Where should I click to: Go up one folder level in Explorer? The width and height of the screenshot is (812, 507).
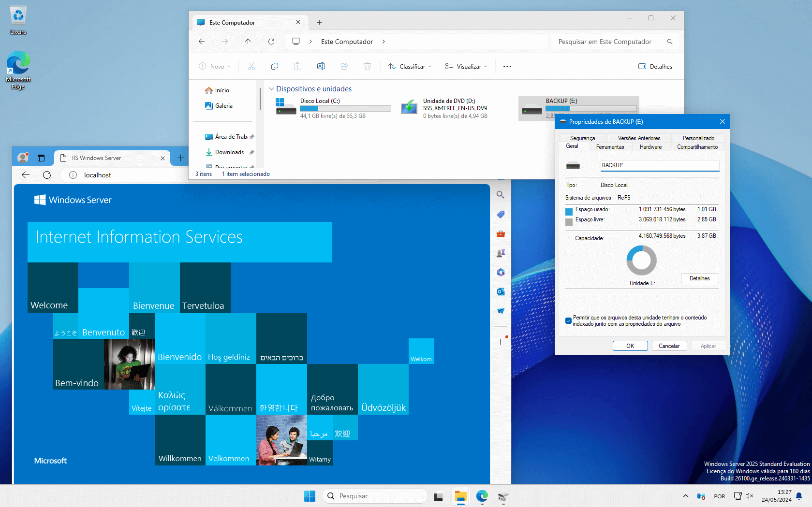248,42
